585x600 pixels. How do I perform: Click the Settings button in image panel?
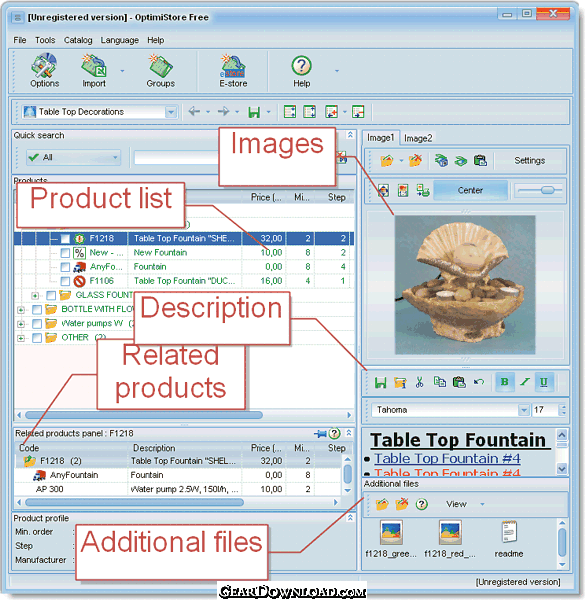(x=530, y=161)
